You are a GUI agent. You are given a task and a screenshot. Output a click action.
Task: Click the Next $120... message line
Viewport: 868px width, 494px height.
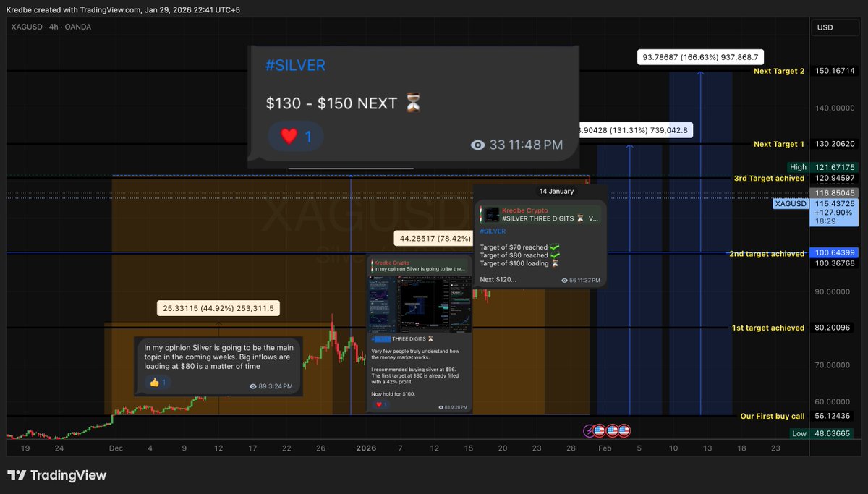click(498, 279)
